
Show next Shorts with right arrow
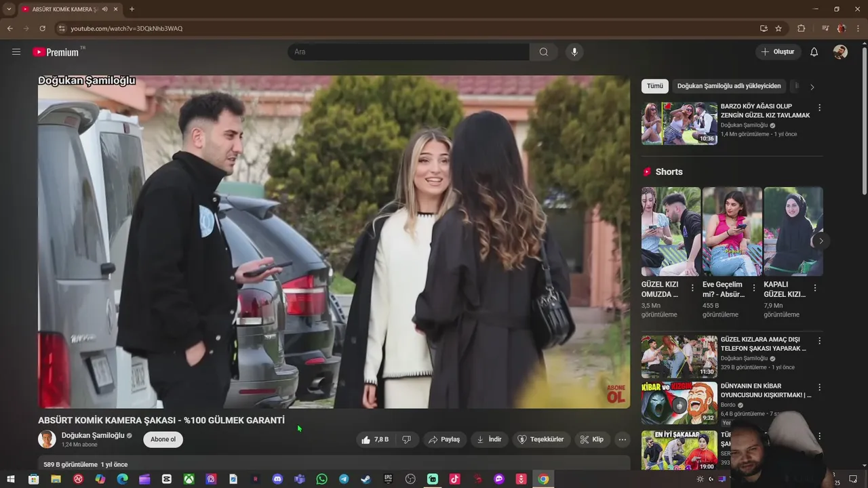click(x=821, y=241)
